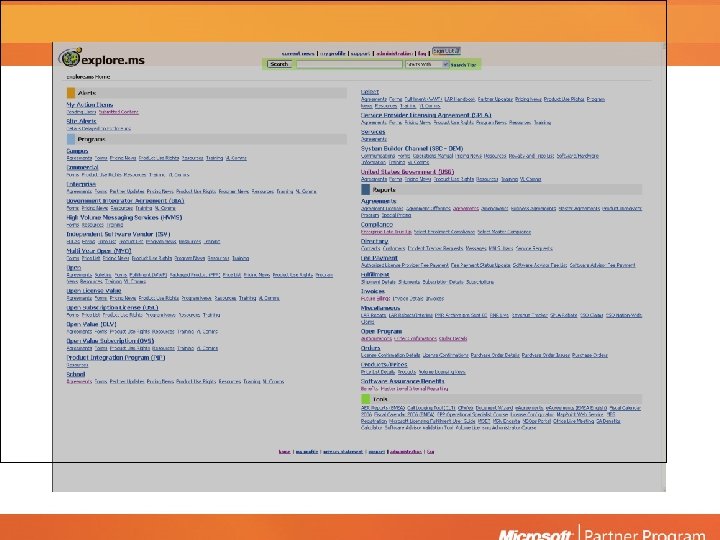Open the Orders reports heading
The image size is (720, 540).
[x=370, y=348]
